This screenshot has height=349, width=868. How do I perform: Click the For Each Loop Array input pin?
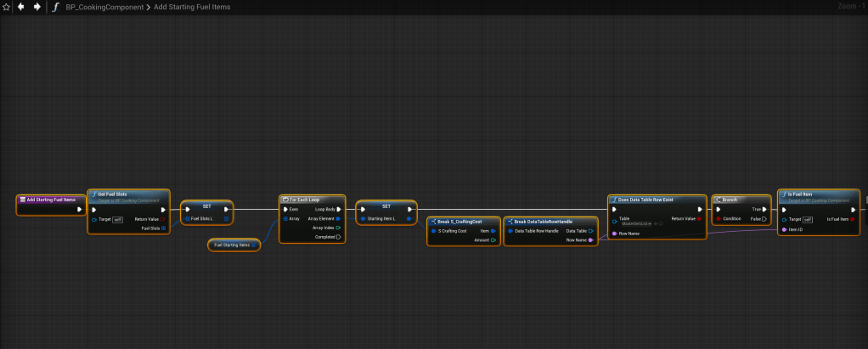pyautogui.click(x=285, y=218)
